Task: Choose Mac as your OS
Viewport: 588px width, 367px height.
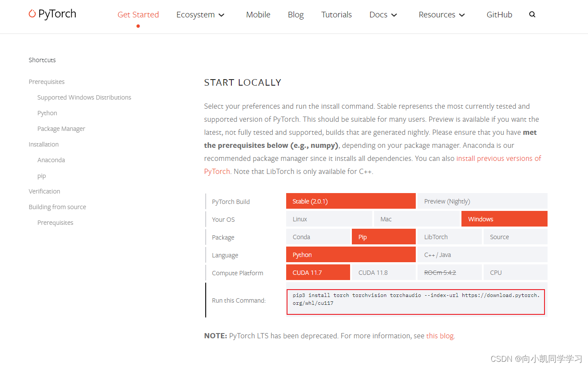Action: pyautogui.click(x=417, y=219)
